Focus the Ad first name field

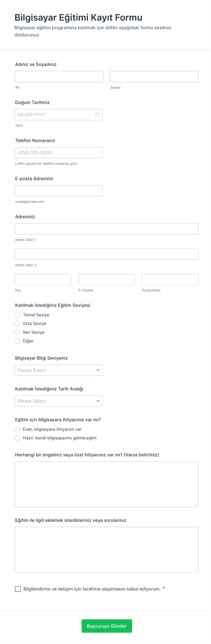pos(59,77)
